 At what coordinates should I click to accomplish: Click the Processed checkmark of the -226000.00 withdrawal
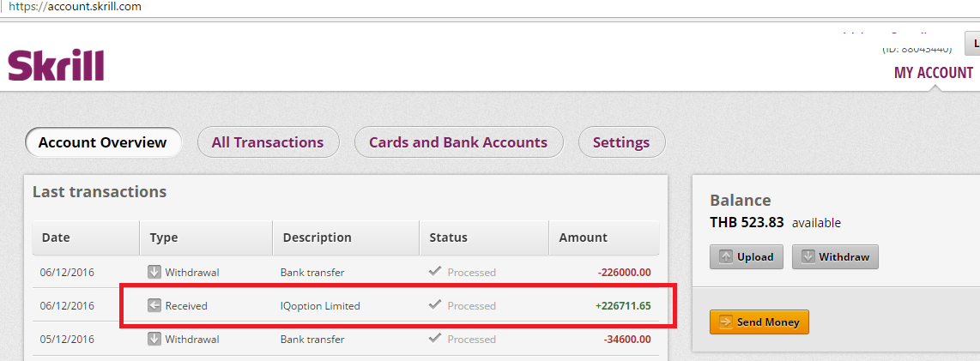point(435,271)
